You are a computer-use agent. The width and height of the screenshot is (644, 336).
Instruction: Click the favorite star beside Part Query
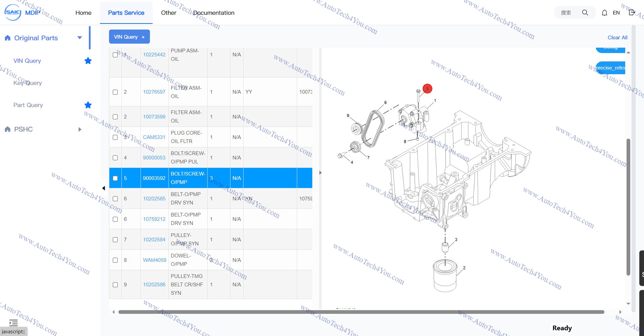coord(88,105)
